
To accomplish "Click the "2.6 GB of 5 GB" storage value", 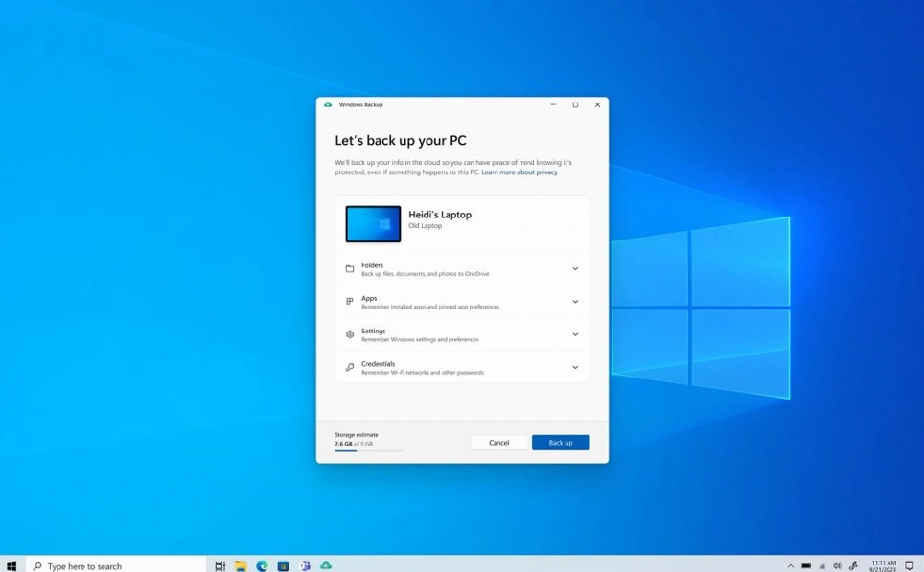I will pyautogui.click(x=354, y=444).
